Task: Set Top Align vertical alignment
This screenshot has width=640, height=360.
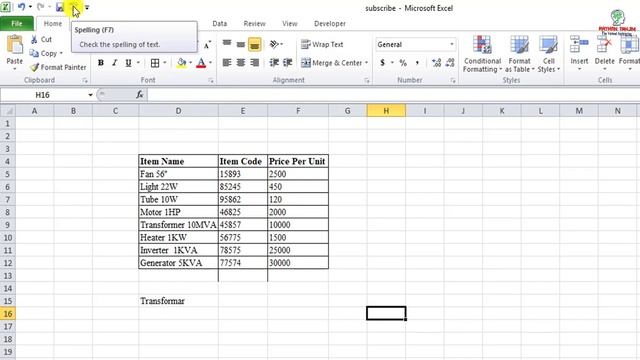Action: [227, 44]
